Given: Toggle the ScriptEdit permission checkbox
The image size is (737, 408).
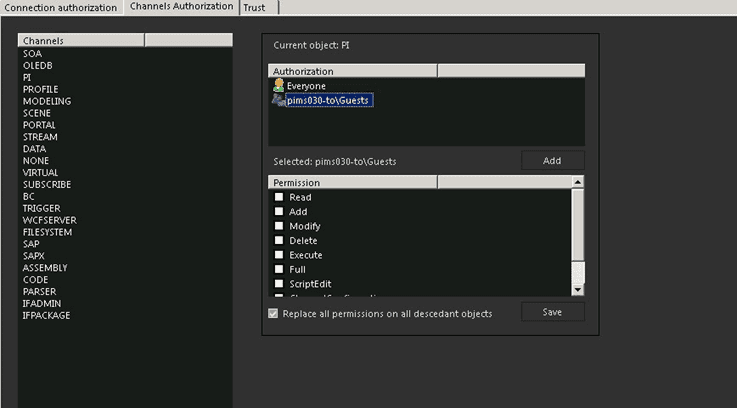Looking at the screenshot, I should pyautogui.click(x=279, y=283).
